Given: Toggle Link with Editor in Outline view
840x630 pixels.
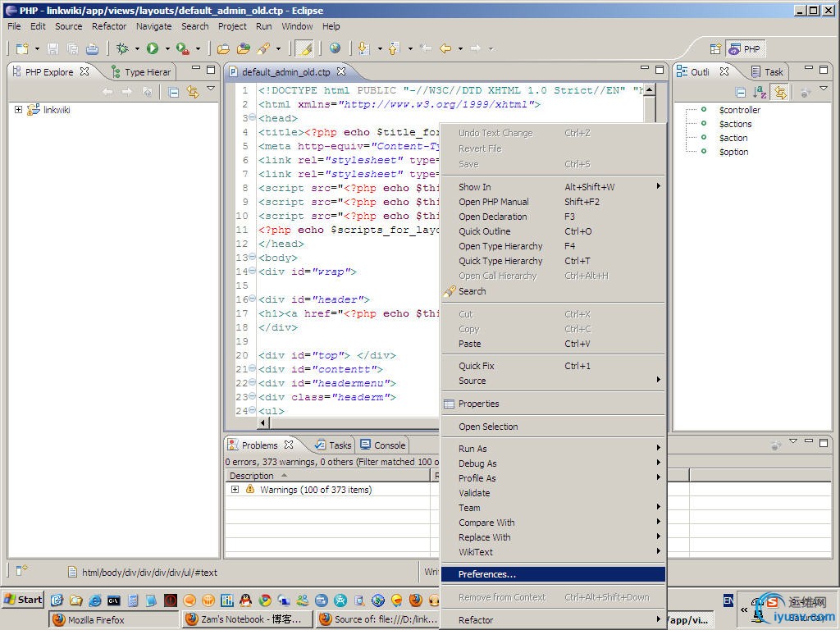Looking at the screenshot, I should [781, 93].
